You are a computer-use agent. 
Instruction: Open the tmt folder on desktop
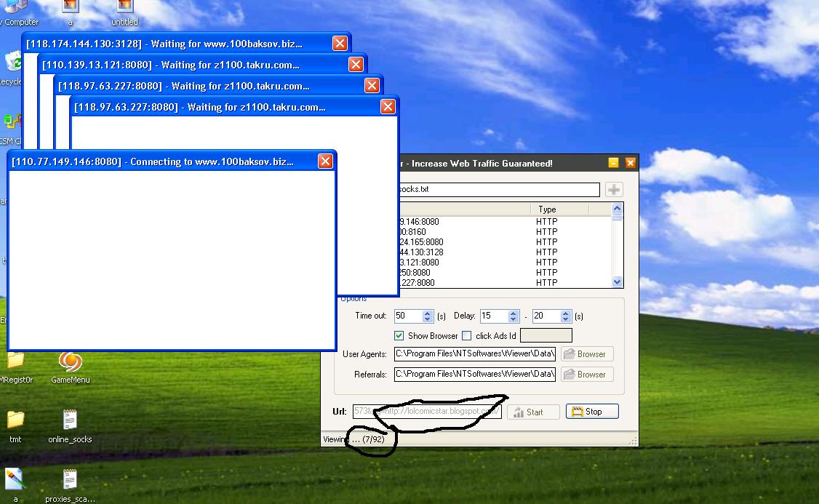(15, 427)
